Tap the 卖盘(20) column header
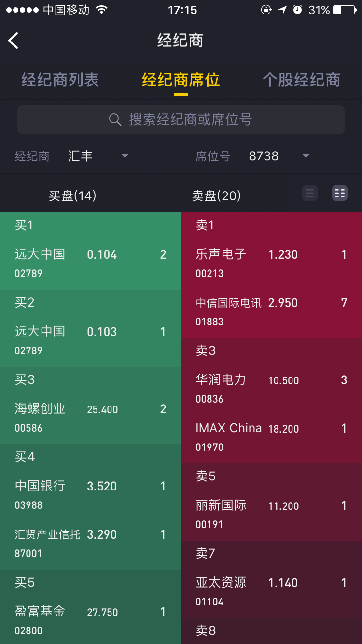 coord(216,196)
